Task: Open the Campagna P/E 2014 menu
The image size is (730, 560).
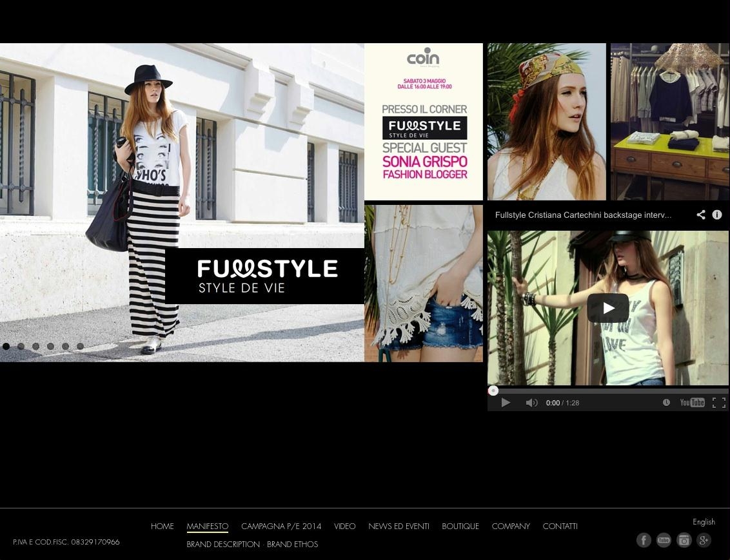Action: [x=281, y=526]
